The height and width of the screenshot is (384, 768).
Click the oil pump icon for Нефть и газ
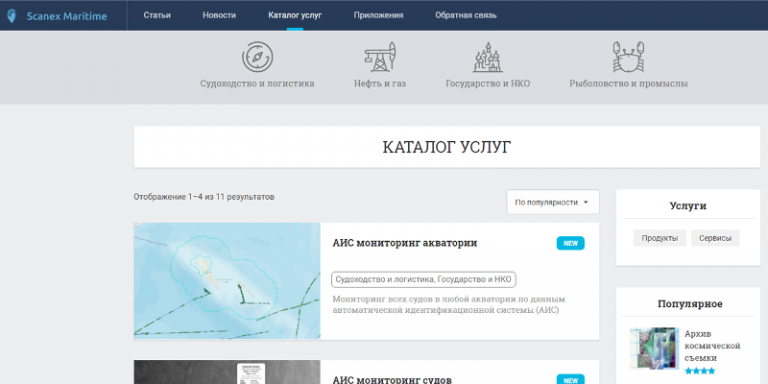click(x=380, y=57)
